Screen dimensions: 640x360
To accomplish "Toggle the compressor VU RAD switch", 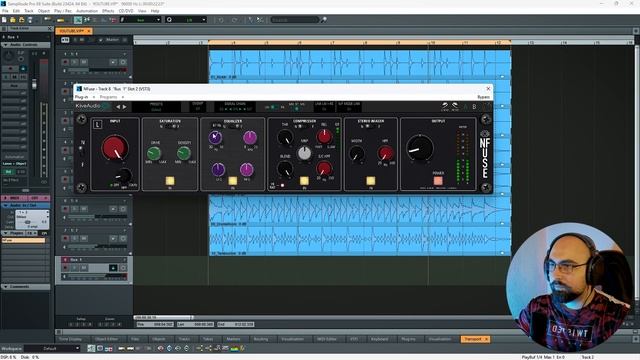I will pos(282,185).
